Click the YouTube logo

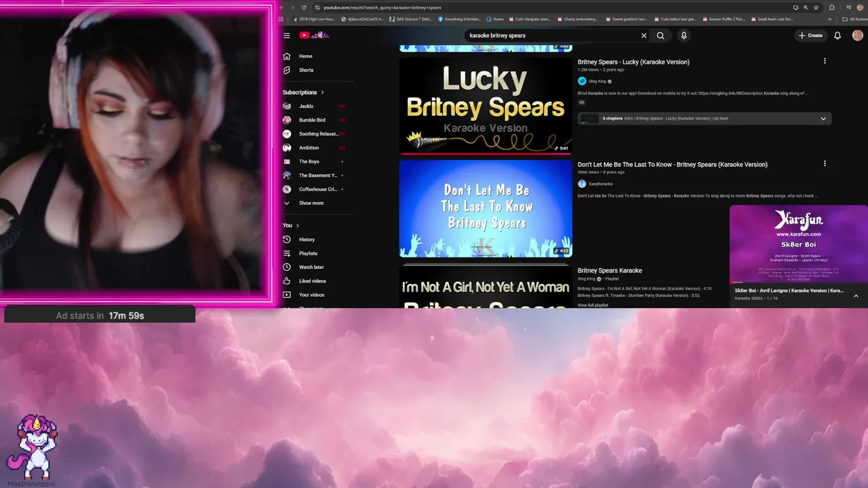pyautogui.click(x=314, y=35)
